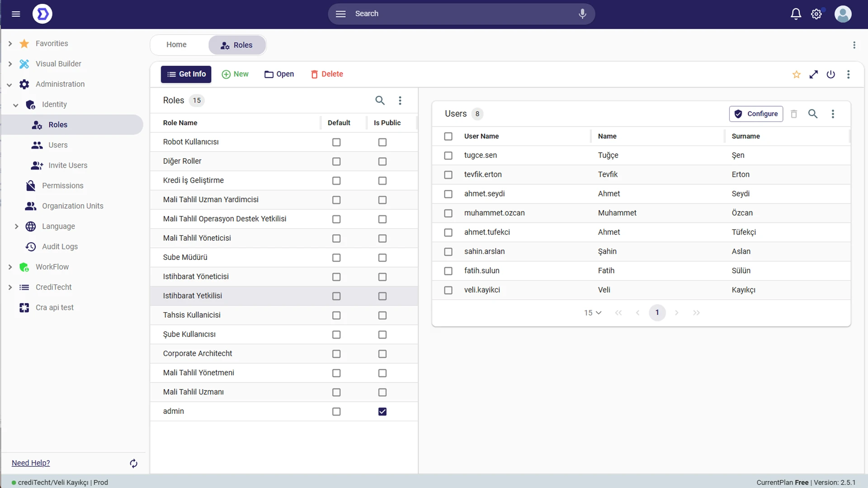Select the tugce.sen user checkbox
This screenshot has height=488, width=868.
point(448,155)
